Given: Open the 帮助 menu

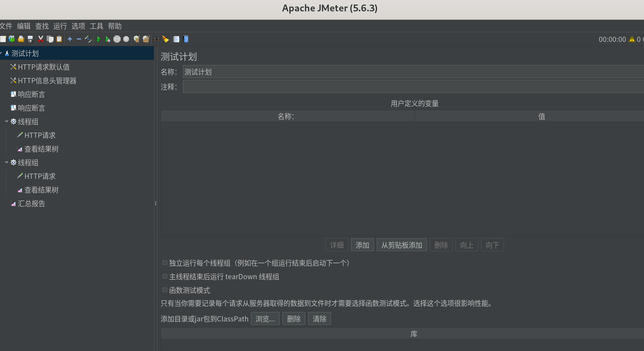Looking at the screenshot, I should (x=115, y=26).
